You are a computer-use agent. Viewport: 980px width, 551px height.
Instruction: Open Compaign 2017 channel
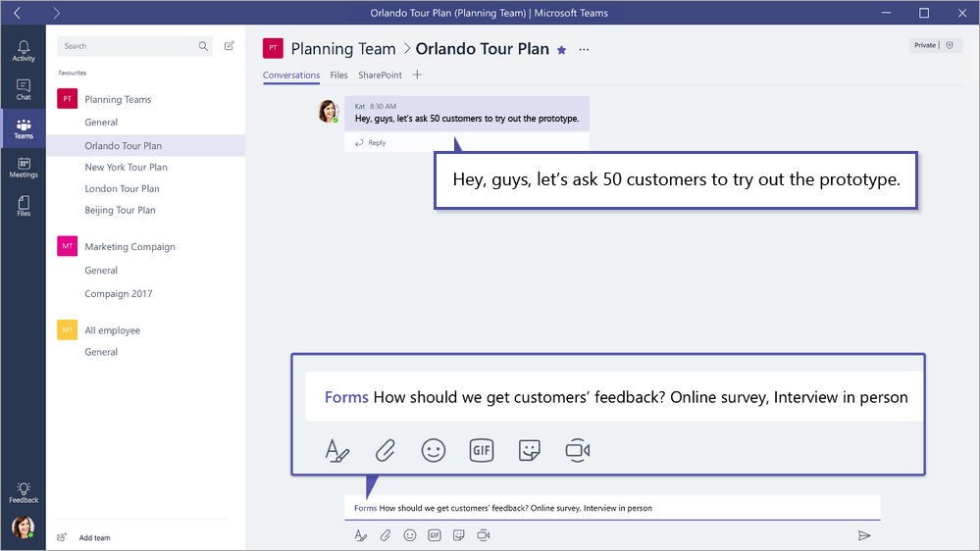tap(119, 293)
